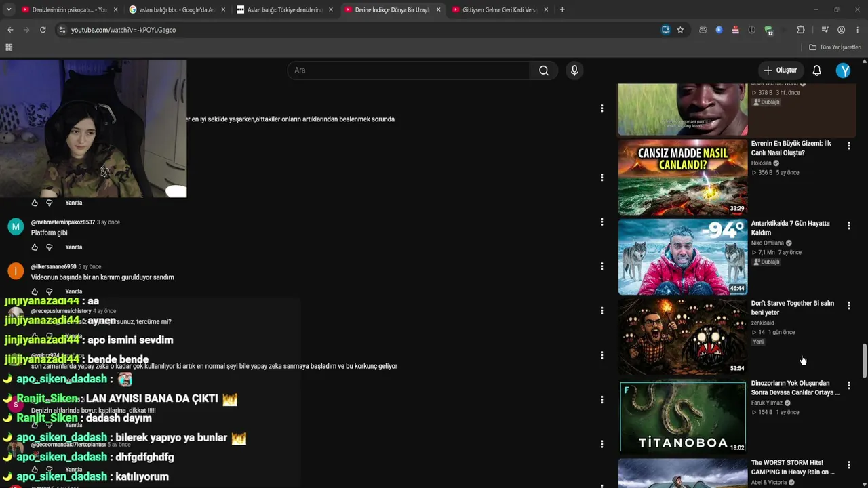
Task: Open the YouTube account avatar menu
Action: 843,70
